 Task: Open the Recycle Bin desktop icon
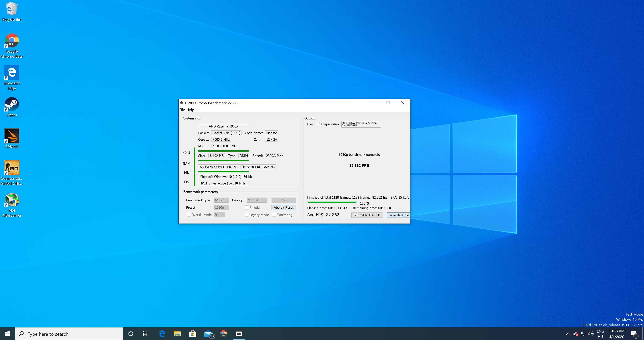(x=11, y=11)
